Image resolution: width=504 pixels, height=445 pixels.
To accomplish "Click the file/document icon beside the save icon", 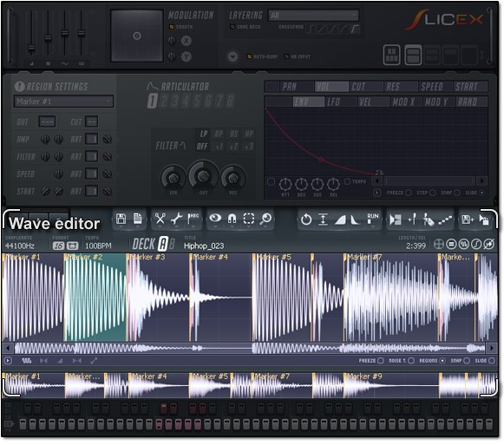I will 138,219.
